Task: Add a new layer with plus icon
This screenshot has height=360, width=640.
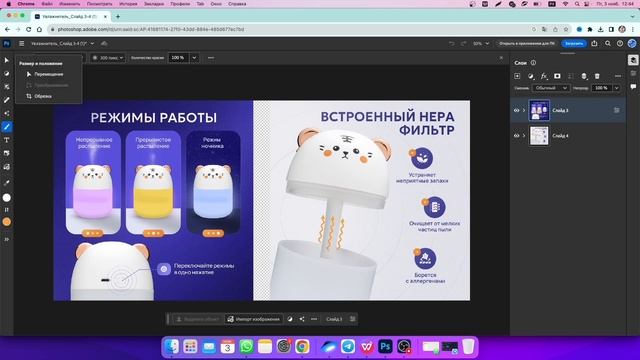Action: pos(517,76)
